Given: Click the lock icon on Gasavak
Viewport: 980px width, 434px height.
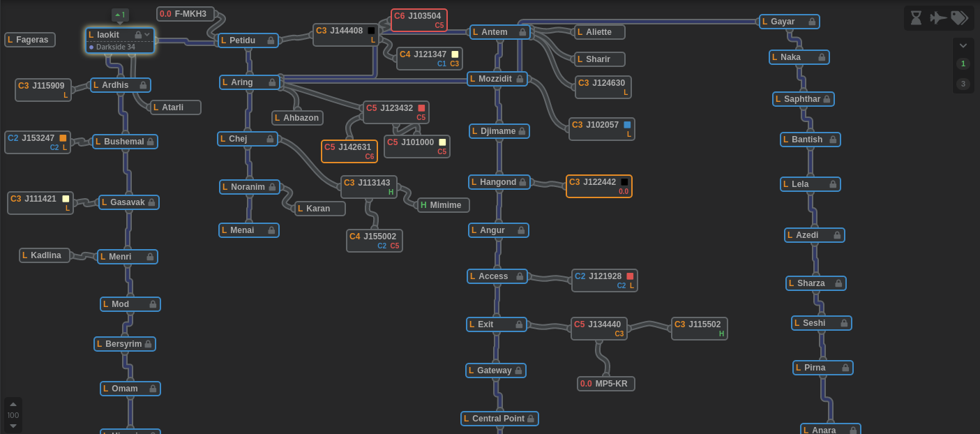Looking at the screenshot, I should [x=151, y=202].
